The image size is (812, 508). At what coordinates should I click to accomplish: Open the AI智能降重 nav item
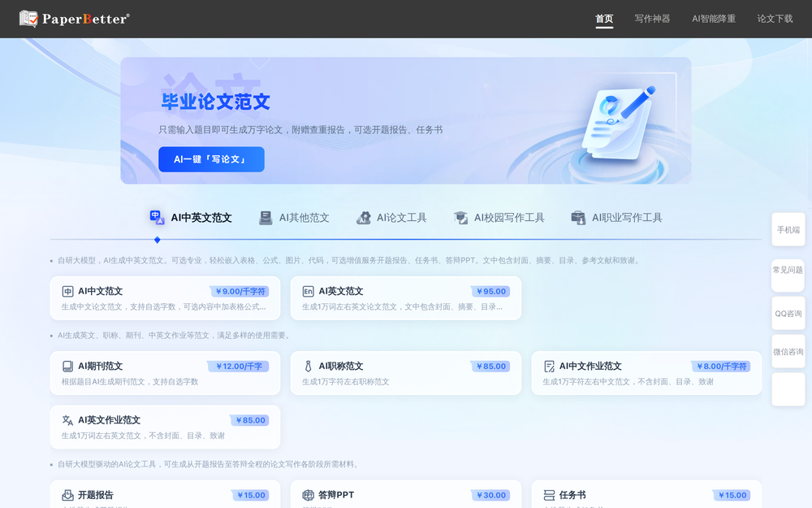(x=714, y=19)
